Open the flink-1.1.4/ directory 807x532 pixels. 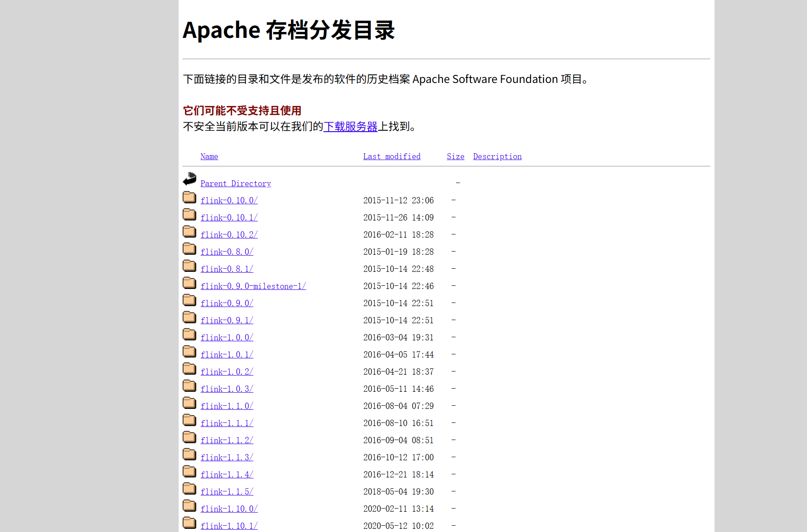[227, 474]
